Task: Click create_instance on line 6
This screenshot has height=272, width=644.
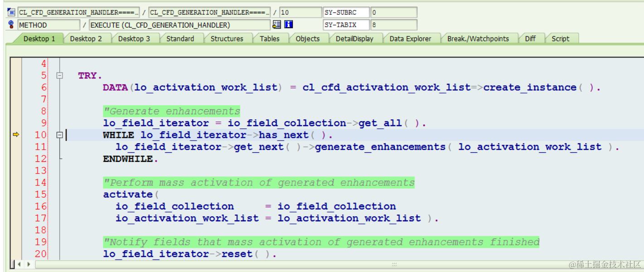Action: click(x=530, y=87)
